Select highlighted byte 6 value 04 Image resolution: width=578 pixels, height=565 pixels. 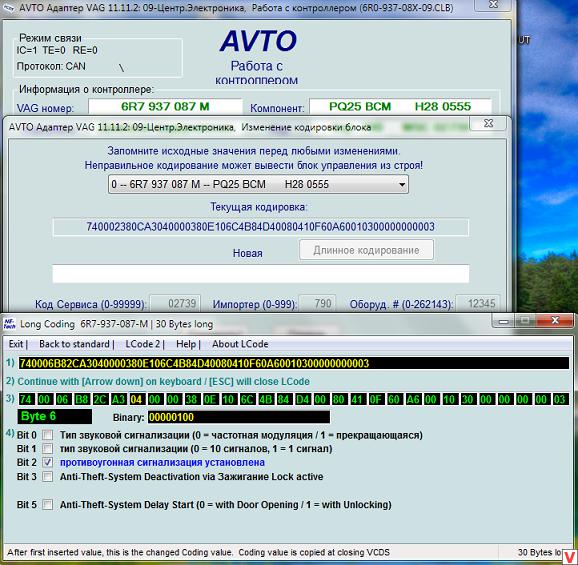(136, 399)
